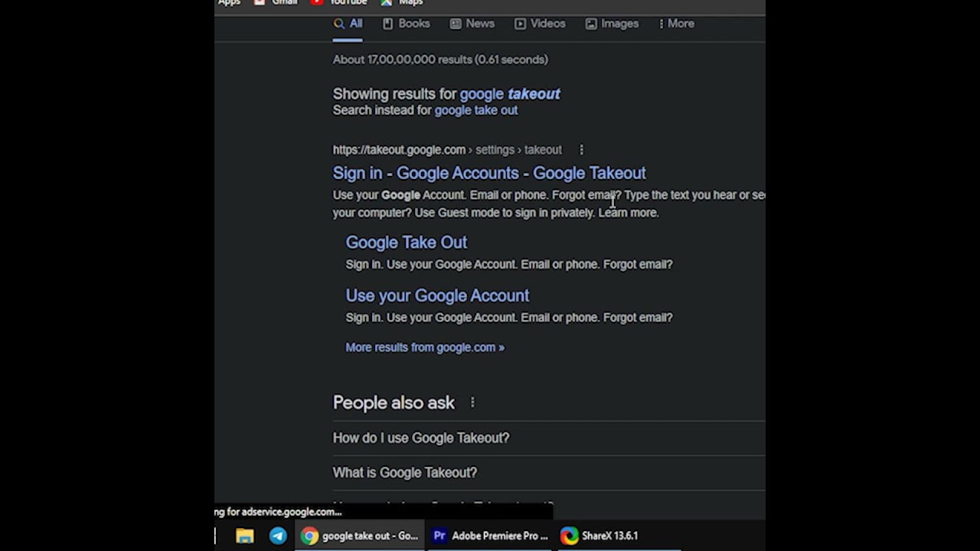The image size is (980, 551).
Task: Open the three-dot menu beside People also ask
Action: click(472, 403)
